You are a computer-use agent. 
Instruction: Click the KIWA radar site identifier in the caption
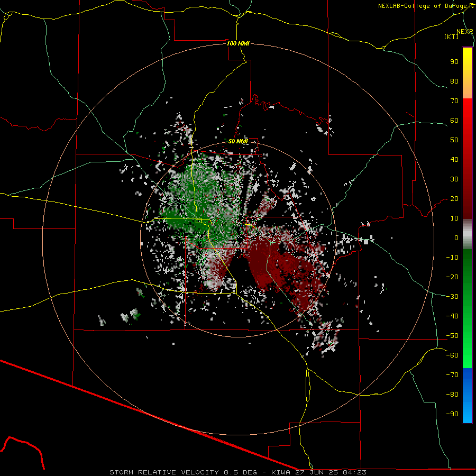pyautogui.click(x=281, y=472)
